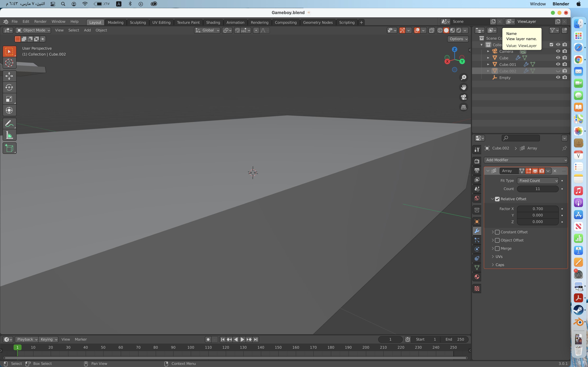Select the Add Cube tool

[x=9, y=148]
